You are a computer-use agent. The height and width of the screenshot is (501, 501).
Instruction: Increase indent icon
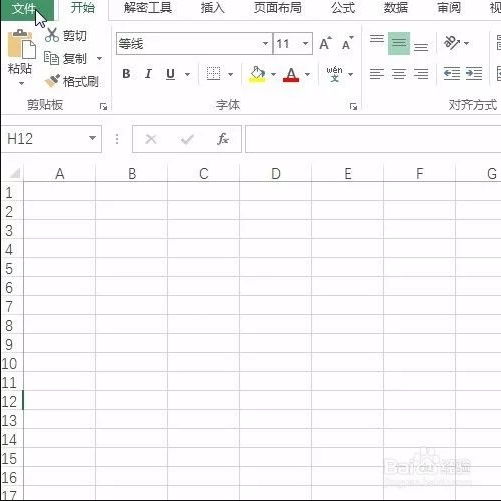point(474,74)
